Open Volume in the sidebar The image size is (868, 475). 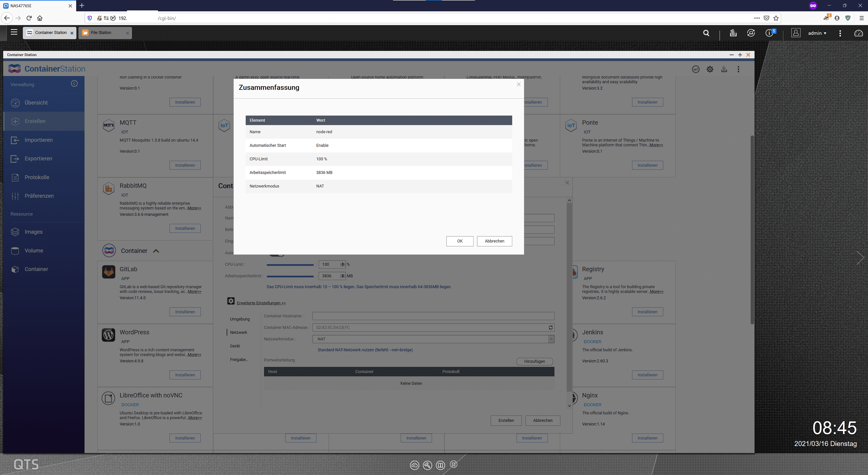point(44,251)
